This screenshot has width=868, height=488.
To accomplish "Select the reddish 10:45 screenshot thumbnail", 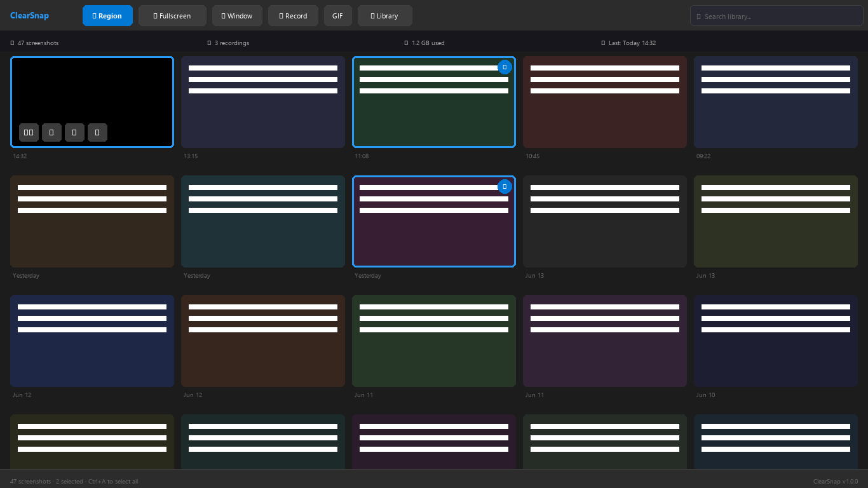I will point(605,102).
